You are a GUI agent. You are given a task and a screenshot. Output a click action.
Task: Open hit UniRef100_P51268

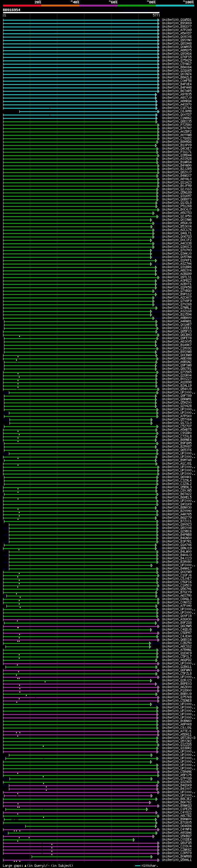click(x=177, y=206)
